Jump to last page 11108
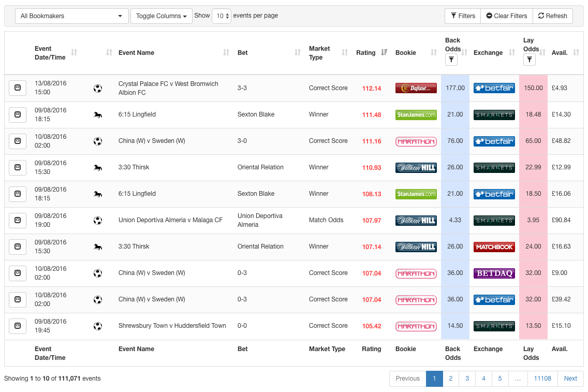588x392 pixels. pyautogui.click(x=542, y=379)
